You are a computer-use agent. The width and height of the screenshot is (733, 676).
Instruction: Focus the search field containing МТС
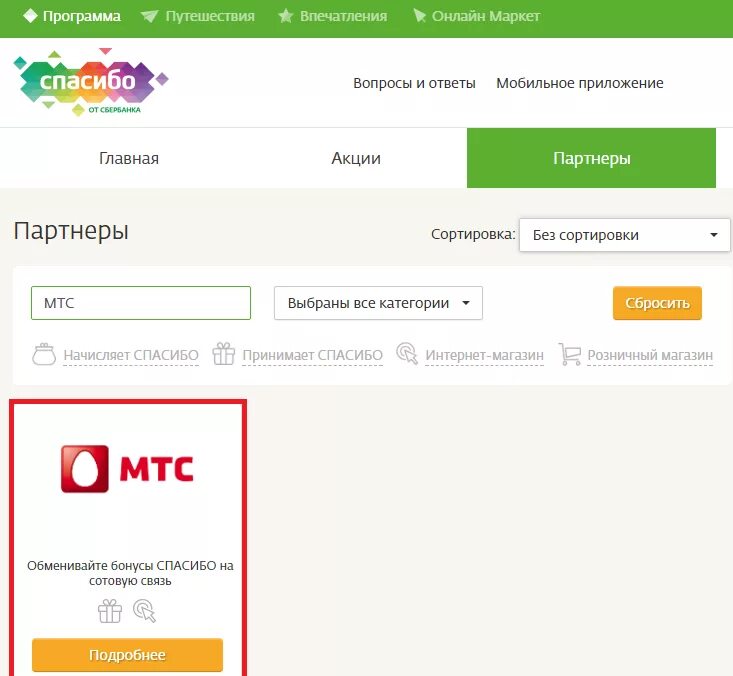[141, 303]
